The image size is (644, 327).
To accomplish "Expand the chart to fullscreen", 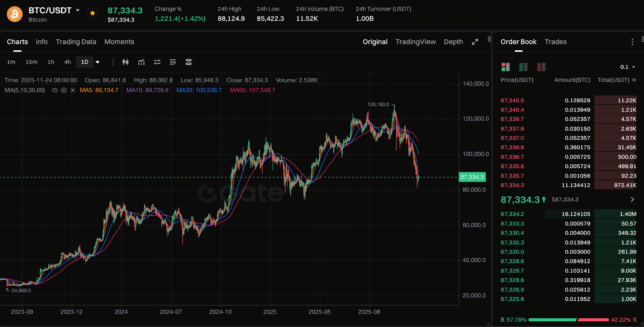I will point(475,42).
